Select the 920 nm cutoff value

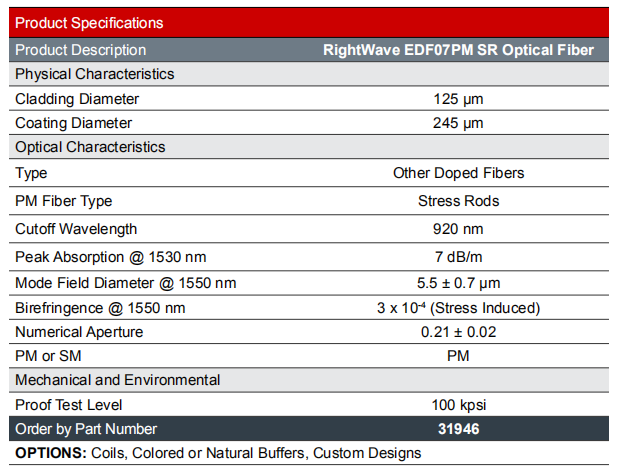pyautogui.click(x=458, y=229)
